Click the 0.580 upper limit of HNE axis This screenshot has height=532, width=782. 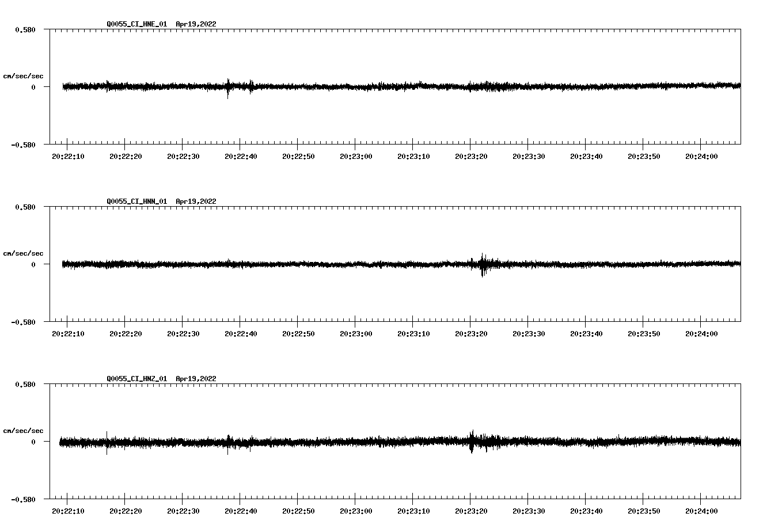coord(25,29)
